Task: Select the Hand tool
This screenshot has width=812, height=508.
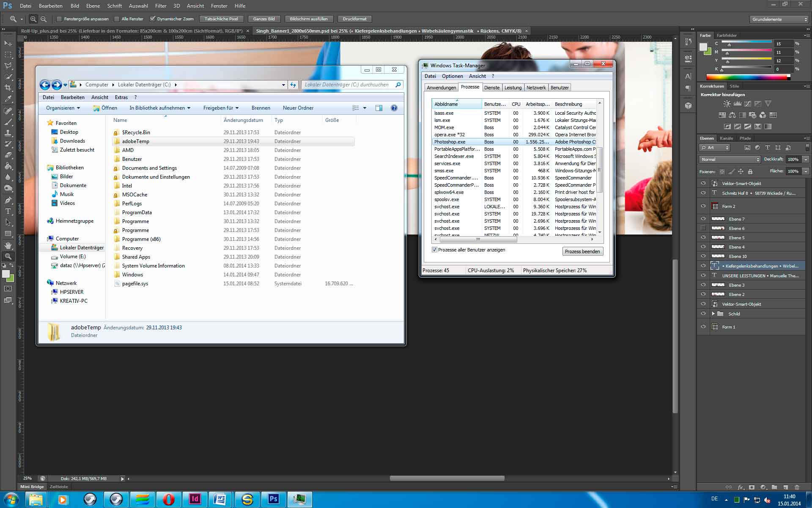Action: click(8, 245)
